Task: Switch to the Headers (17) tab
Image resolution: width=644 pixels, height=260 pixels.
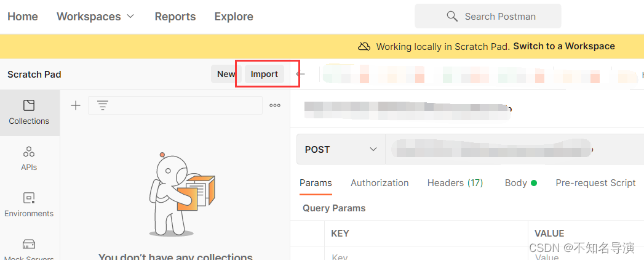Action: 455,183
